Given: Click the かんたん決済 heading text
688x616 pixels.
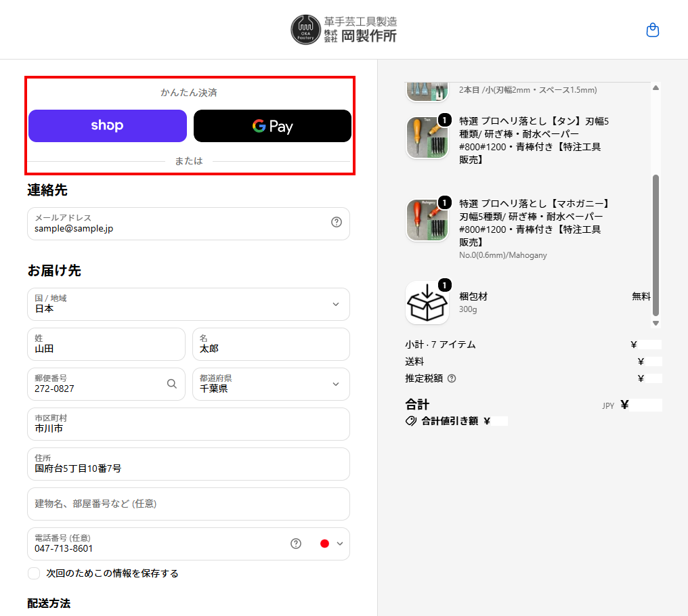Looking at the screenshot, I should (189, 93).
